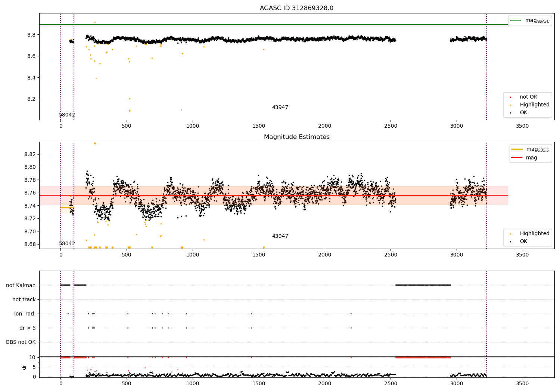This screenshot has height=392, width=560.
Task: Click the '8.4' y-tick in the top plot
Action: 31,78
